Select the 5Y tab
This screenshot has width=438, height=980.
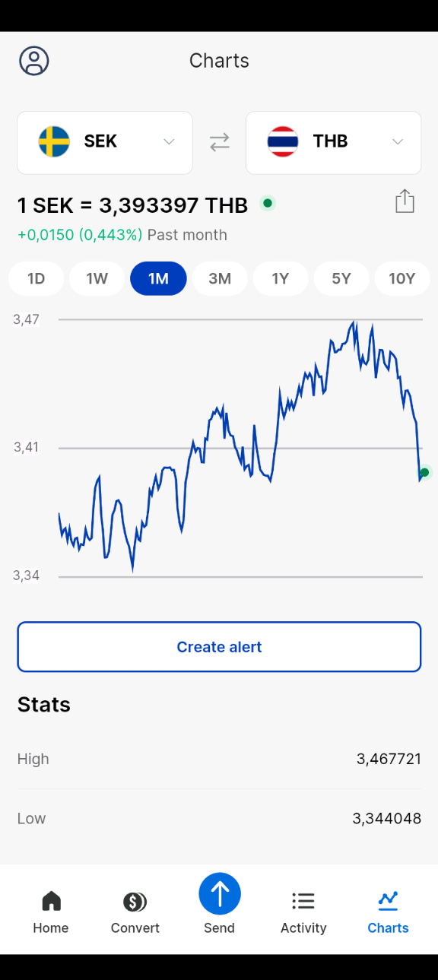[341, 278]
